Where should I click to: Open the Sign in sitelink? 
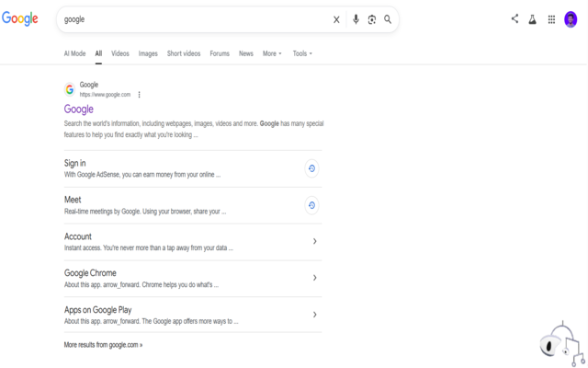[75, 163]
